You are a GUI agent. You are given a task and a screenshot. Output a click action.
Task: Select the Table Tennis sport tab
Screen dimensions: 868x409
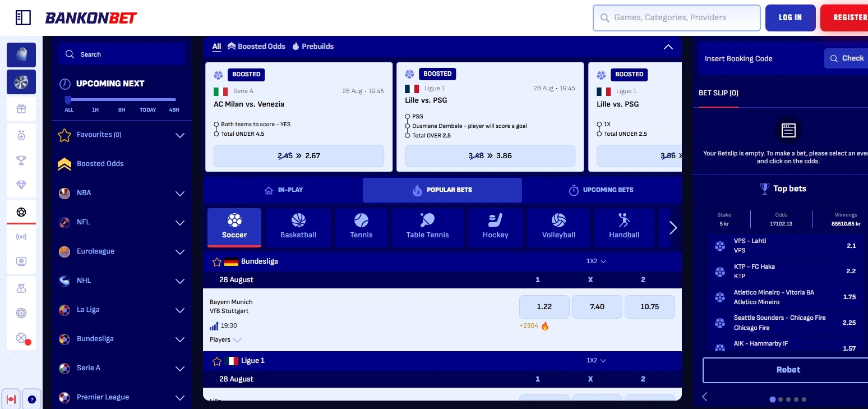pos(427,227)
